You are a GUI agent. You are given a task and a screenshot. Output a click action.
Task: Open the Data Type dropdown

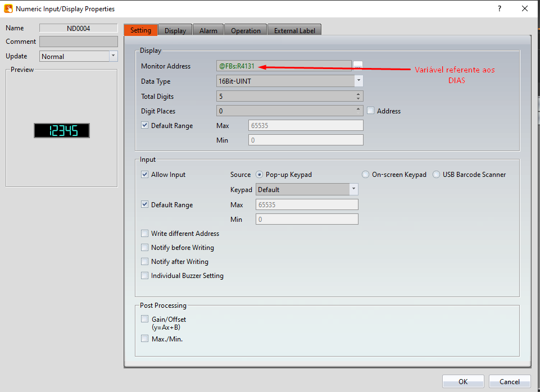[359, 81]
